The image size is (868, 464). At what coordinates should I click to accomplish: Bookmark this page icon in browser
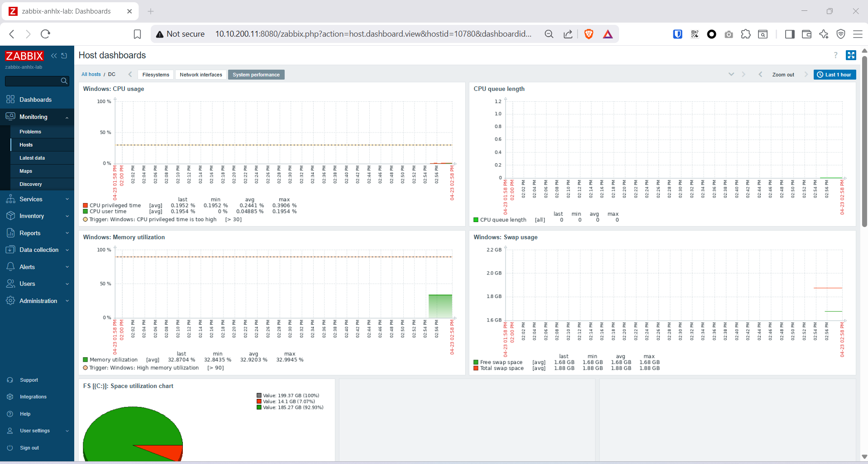pyautogui.click(x=137, y=34)
